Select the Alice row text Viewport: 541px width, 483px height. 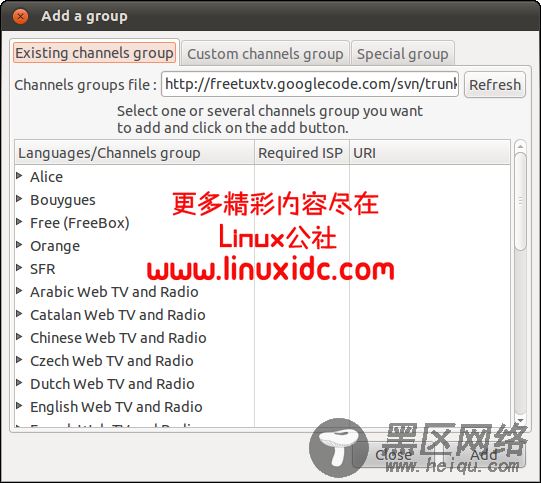pyautogui.click(x=47, y=177)
